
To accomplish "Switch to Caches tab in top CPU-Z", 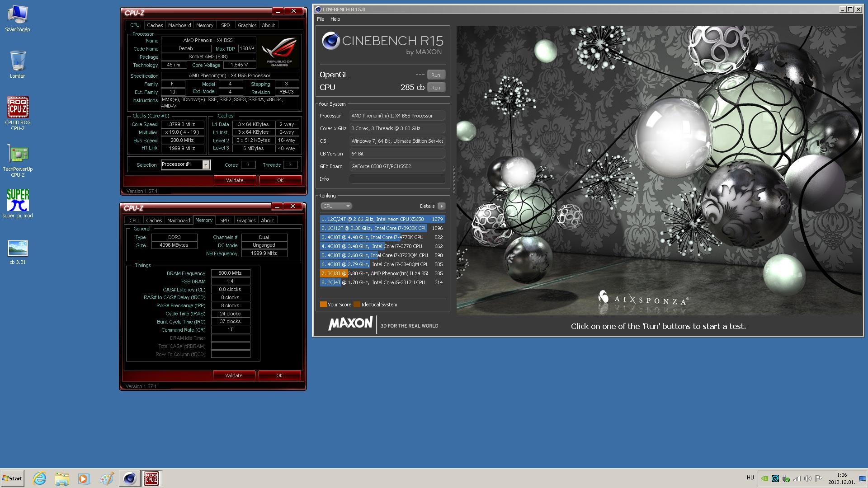I will (155, 25).
